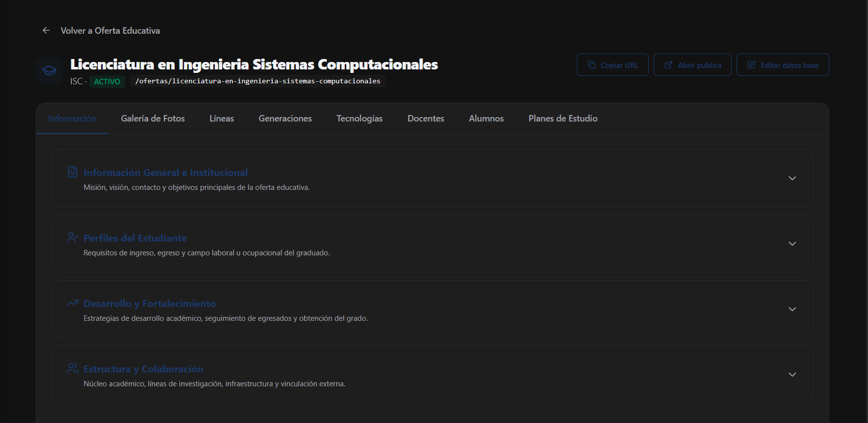Click the Licenciatura en Ingenieria Sistemas Computacionales title
868x423 pixels.
click(x=254, y=64)
